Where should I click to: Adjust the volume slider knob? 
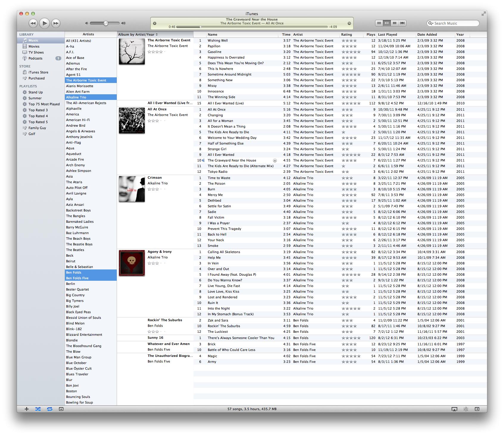pyautogui.click(x=106, y=23)
